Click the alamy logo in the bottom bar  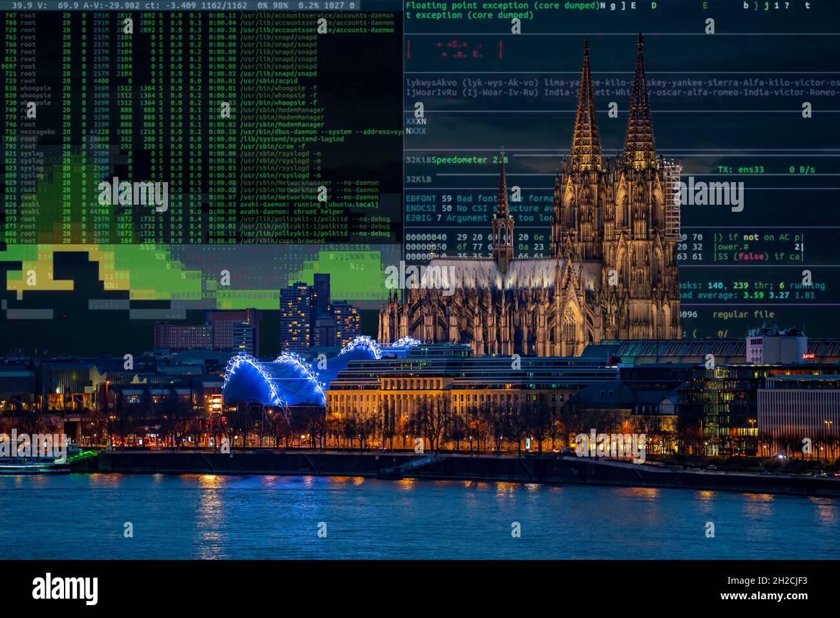[65, 589]
